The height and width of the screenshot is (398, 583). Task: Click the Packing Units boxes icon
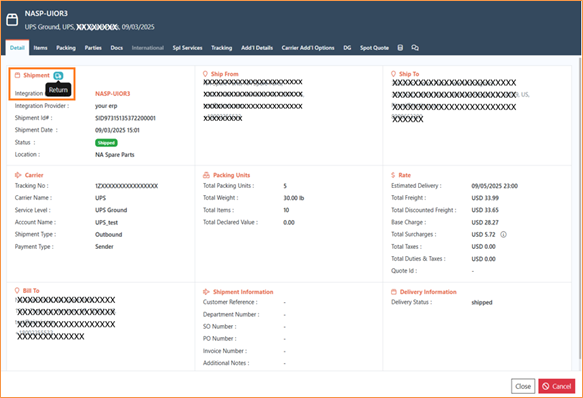206,175
